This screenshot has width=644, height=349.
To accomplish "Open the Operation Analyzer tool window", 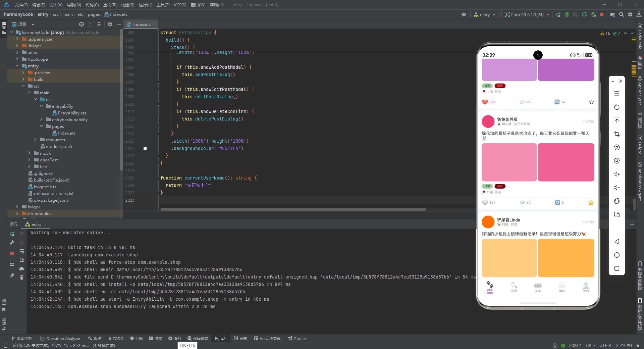I will (60, 339).
